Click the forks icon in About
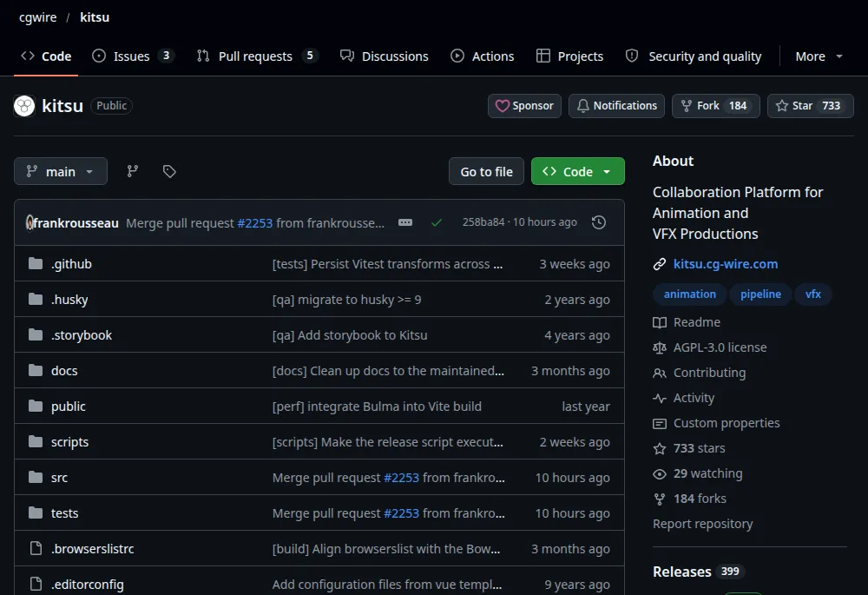Viewport: 868px width, 595px height. [x=660, y=499]
